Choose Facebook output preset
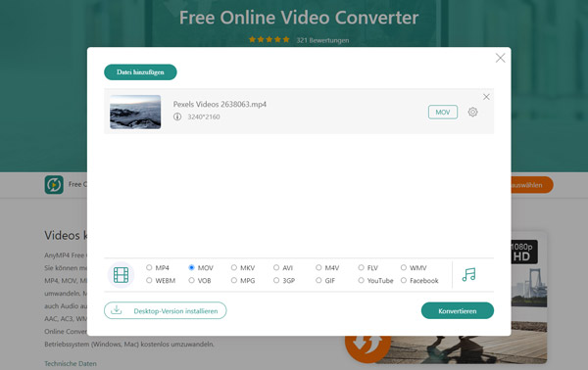This screenshot has width=588, height=370. (404, 280)
